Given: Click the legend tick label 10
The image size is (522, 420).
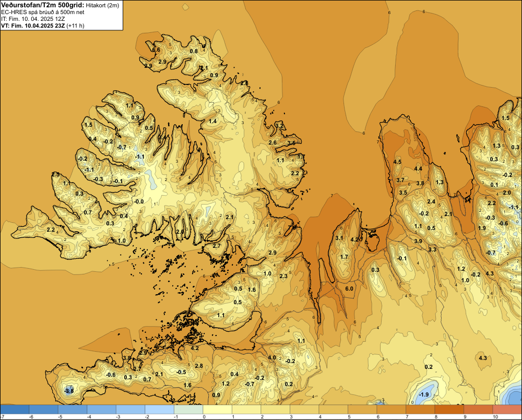Looking at the screenshot, I should (x=495, y=417).
